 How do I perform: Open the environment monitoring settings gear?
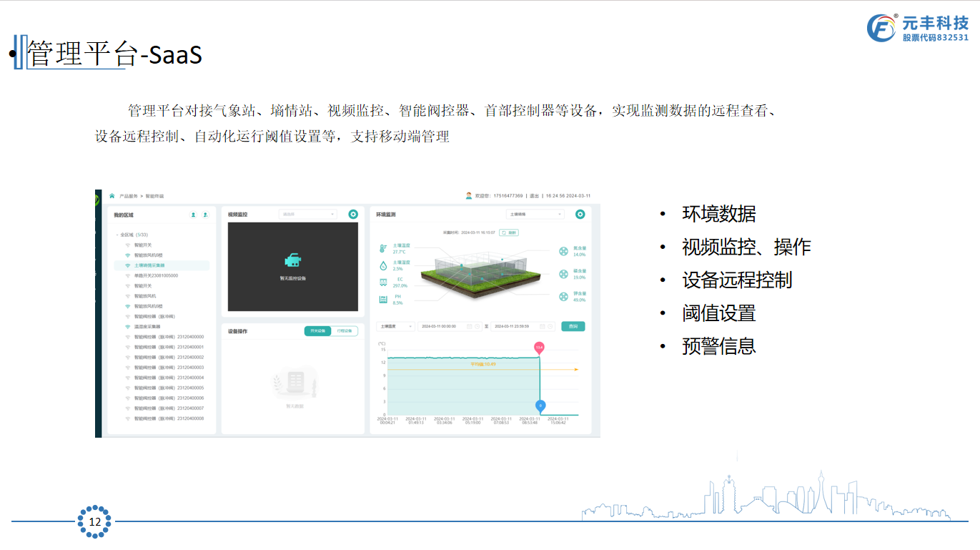coord(580,214)
